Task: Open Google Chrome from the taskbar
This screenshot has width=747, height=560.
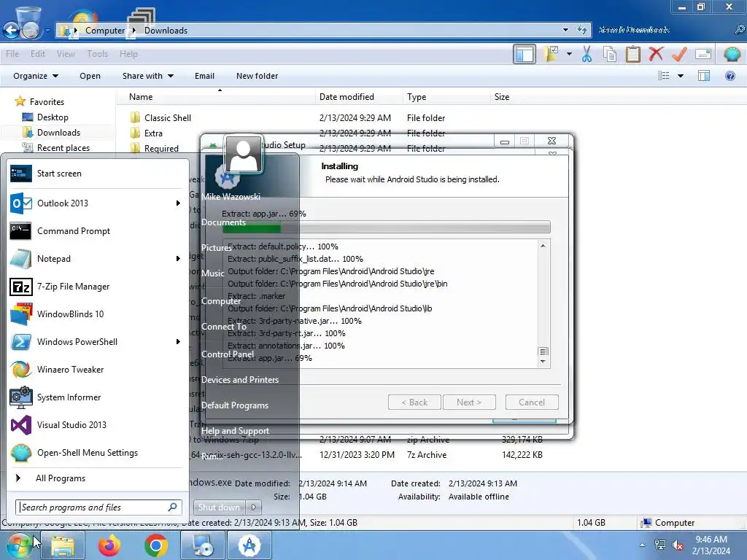Action: (x=156, y=545)
